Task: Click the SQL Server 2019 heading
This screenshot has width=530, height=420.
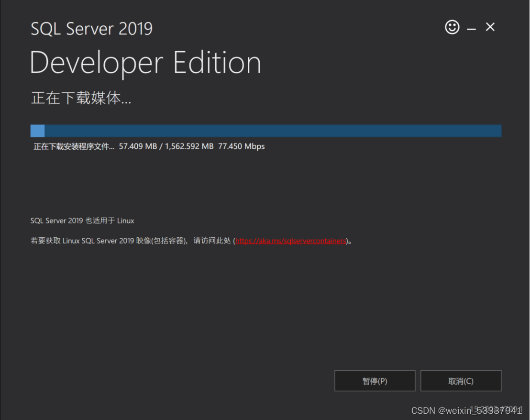Action: (91, 28)
